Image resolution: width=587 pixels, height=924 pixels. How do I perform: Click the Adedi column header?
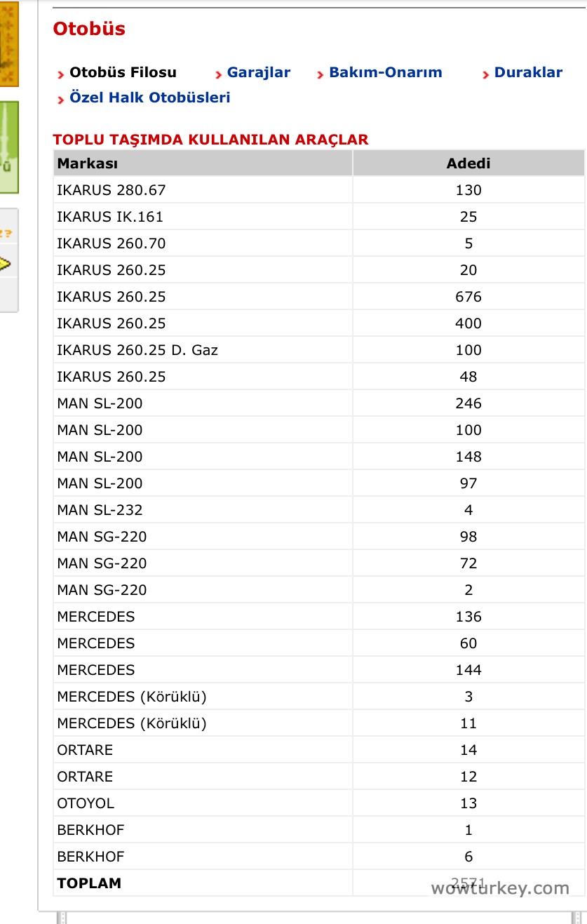468,163
